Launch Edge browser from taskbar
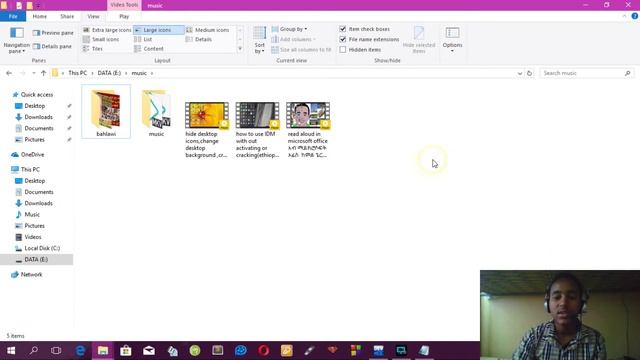This screenshot has height=360, width=640. click(x=80, y=351)
